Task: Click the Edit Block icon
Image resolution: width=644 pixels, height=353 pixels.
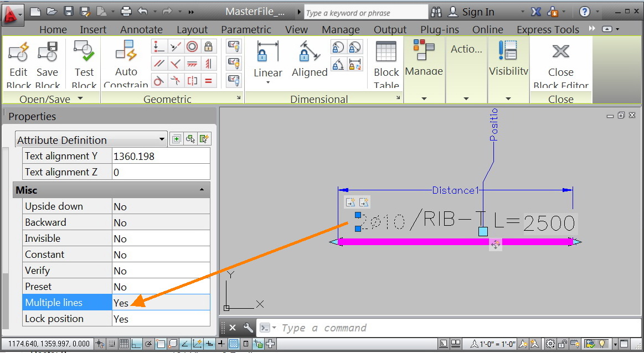Action: [x=18, y=64]
